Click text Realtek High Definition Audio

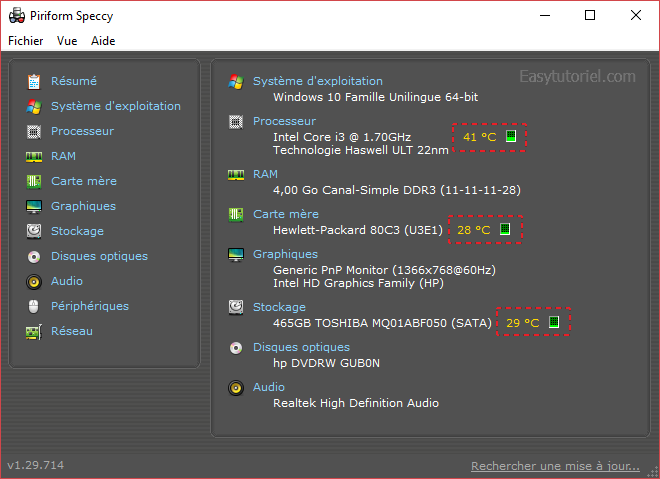point(356,403)
